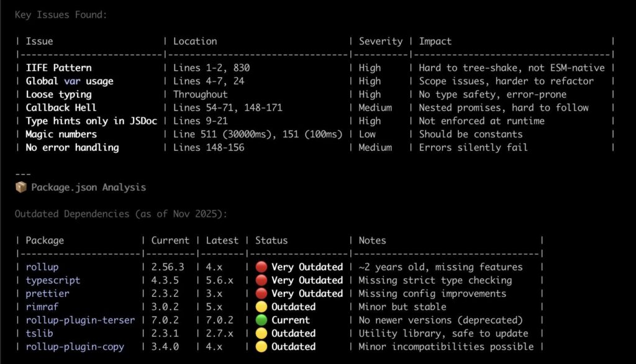Select the rollup-plugin-terser package name
This screenshot has width=636, height=364.
tap(80, 320)
